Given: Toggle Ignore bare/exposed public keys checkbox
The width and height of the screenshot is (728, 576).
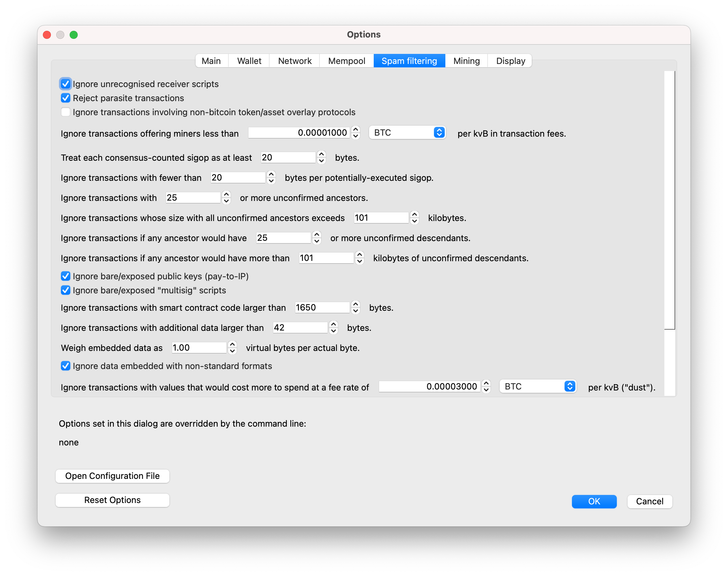Looking at the screenshot, I should 65,276.
